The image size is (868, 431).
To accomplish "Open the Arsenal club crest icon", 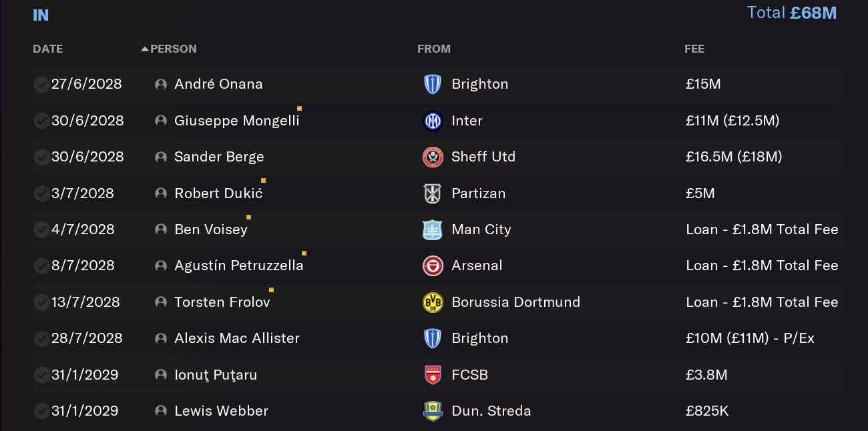I will (433, 266).
